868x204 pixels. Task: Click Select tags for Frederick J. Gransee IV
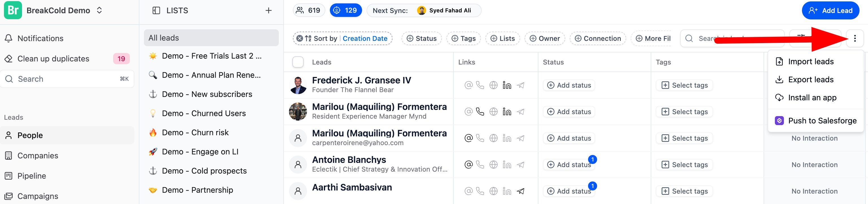pos(684,85)
